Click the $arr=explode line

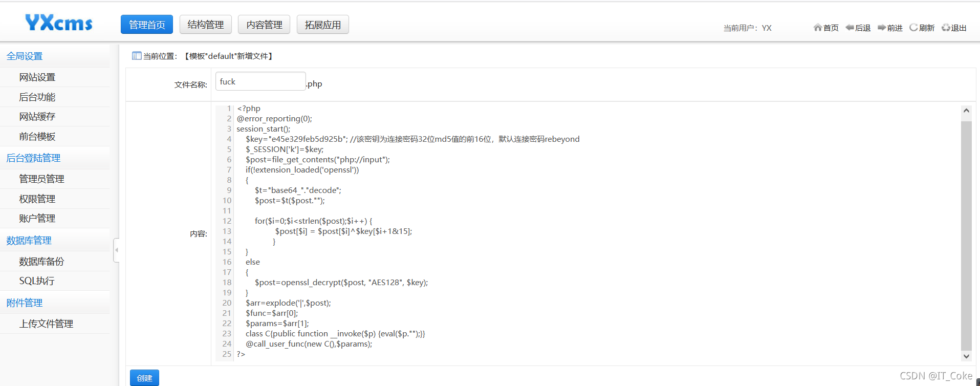coord(288,303)
